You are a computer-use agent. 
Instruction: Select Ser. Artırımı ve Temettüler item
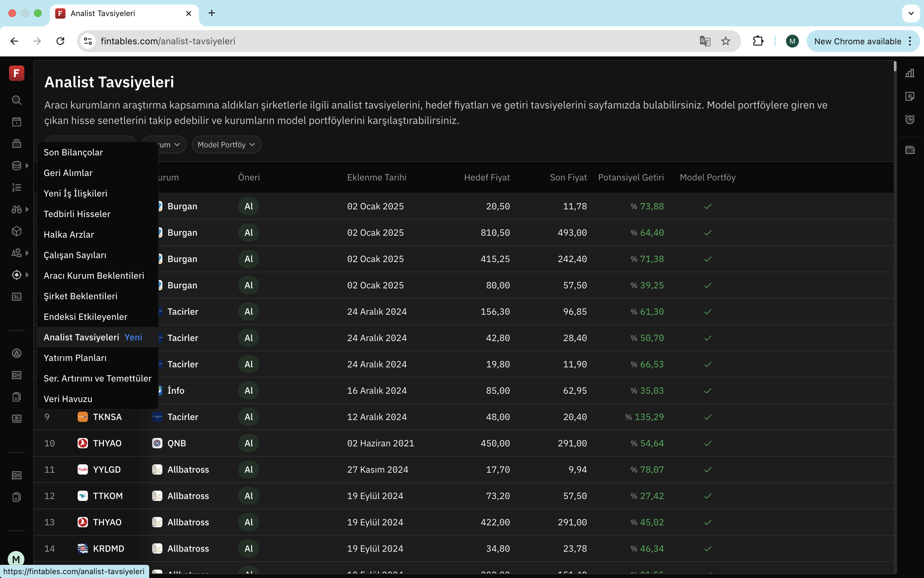coord(98,379)
